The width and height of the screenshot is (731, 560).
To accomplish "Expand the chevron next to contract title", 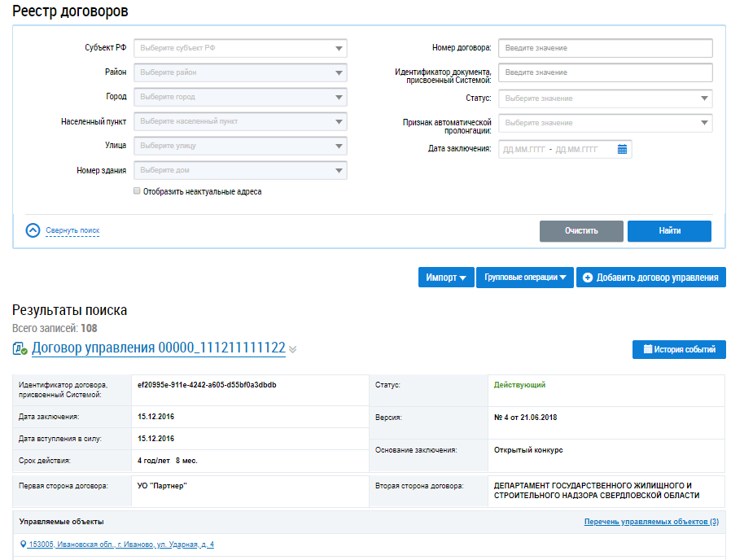I will [293, 349].
